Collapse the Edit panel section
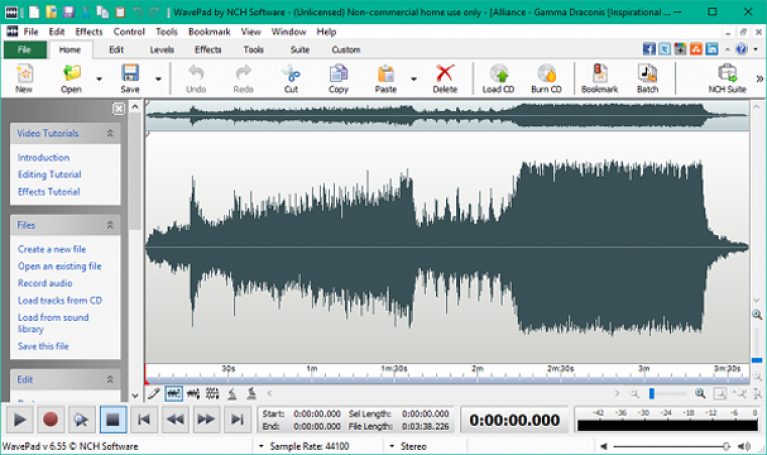The image size is (767, 455). [110, 379]
